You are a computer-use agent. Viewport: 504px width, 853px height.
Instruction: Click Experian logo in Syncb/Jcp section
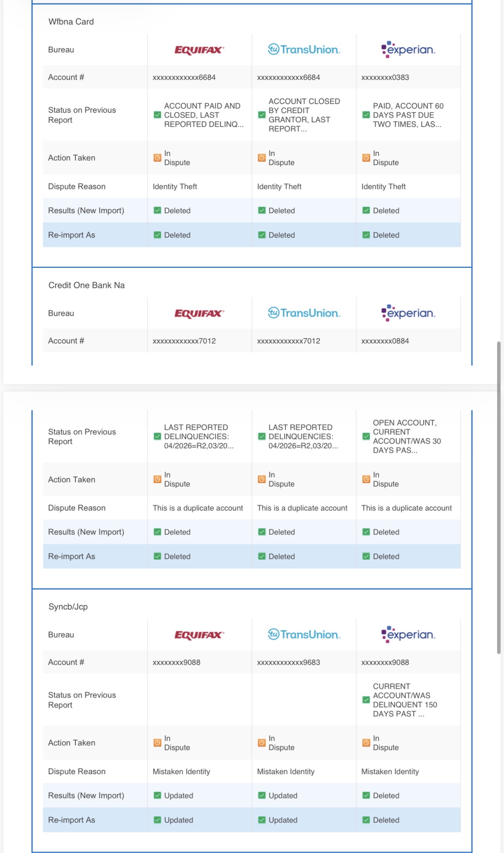[408, 634]
